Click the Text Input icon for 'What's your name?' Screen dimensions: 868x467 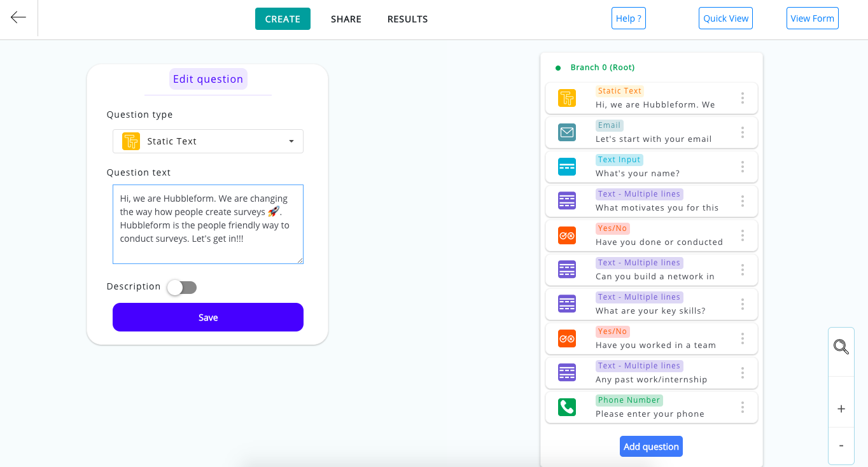click(x=567, y=167)
